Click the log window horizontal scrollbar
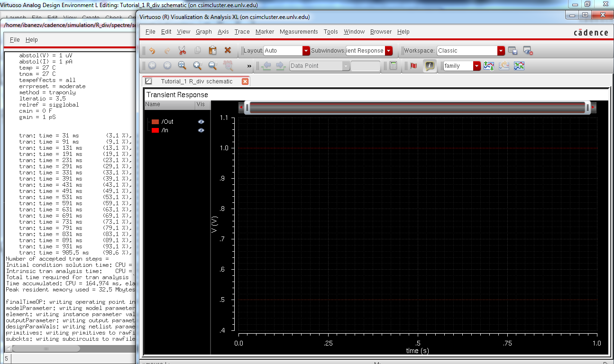614x364 pixels. pyautogui.click(x=46, y=348)
